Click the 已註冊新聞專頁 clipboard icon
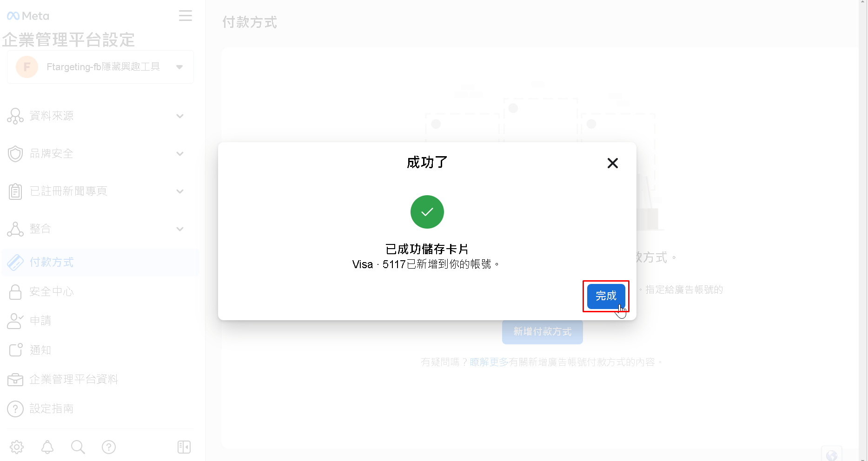The width and height of the screenshot is (868, 461). (15, 191)
